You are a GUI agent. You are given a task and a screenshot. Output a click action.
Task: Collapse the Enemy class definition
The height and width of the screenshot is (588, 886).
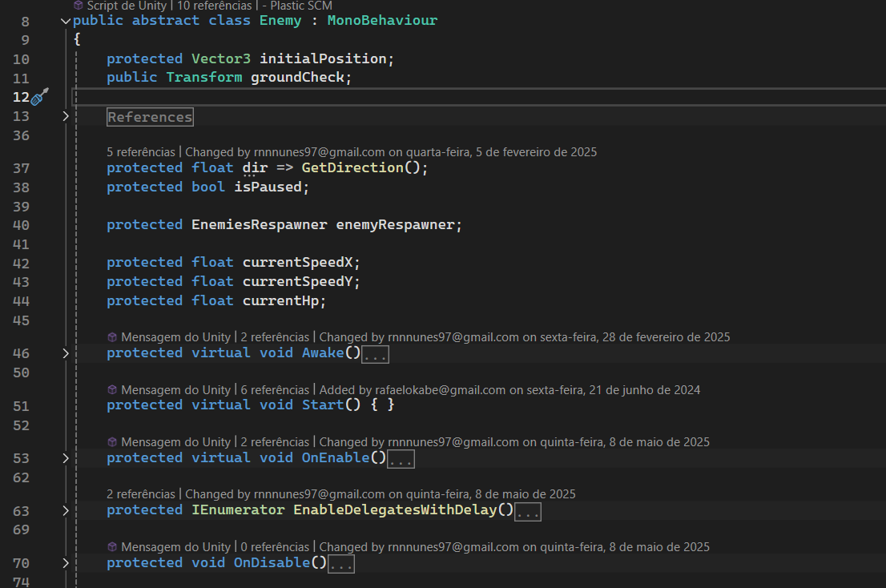[x=66, y=21]
